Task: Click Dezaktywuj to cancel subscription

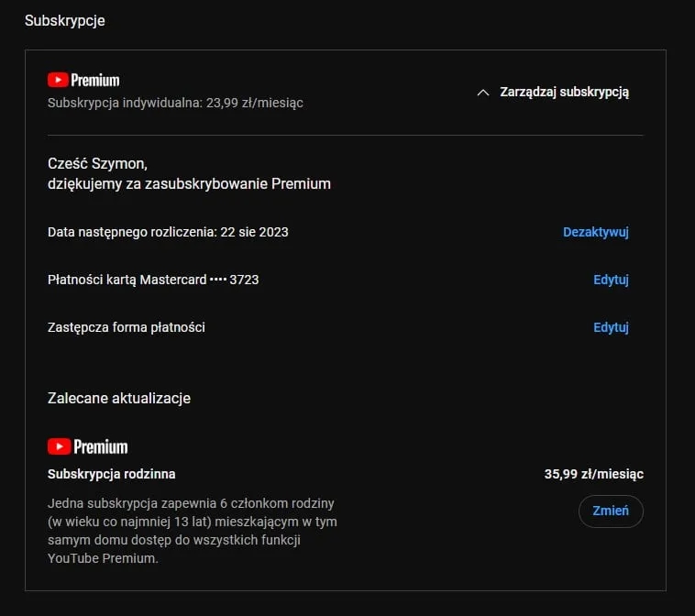Action: (596, 232)
